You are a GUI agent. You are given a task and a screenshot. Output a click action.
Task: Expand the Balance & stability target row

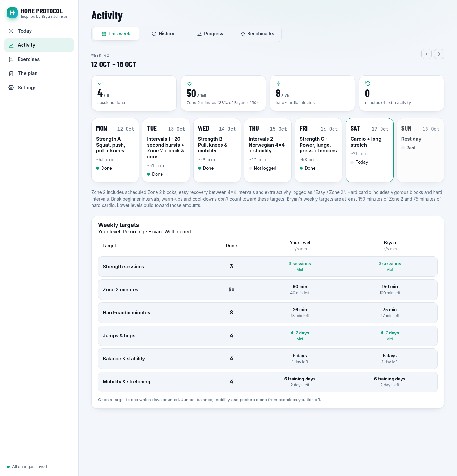(x=268, y=359)
